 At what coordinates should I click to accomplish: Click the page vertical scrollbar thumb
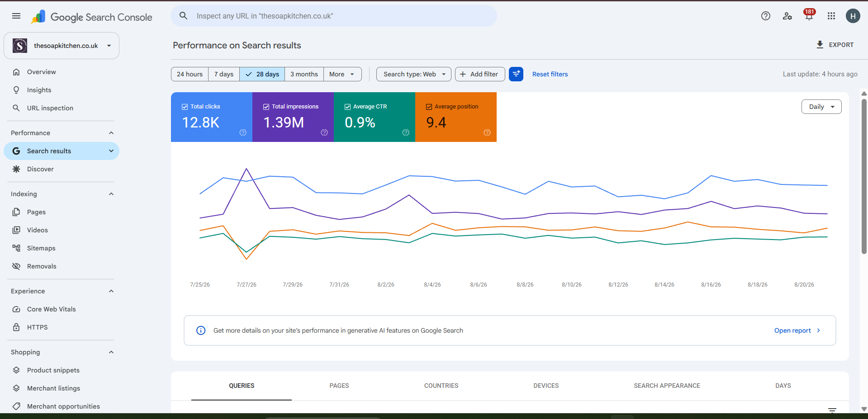pyautogui.click(x=864, y=176)
